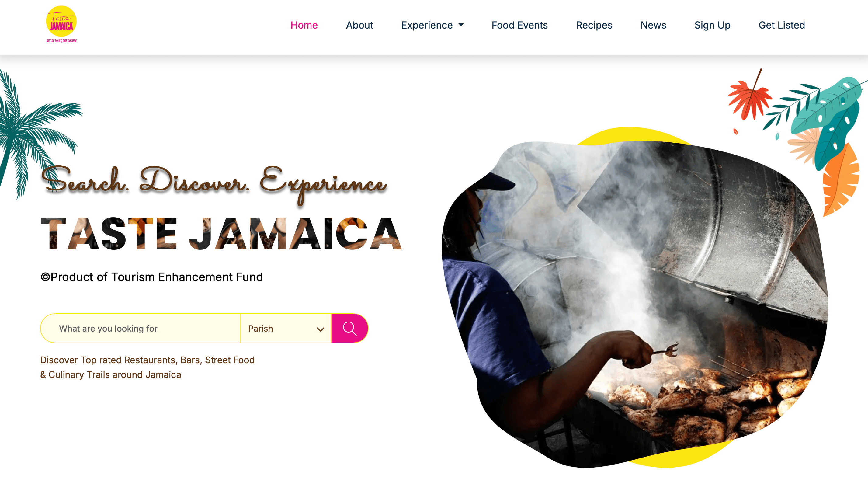Viewport: 868px width, 491px height.
Task: Visit the News section
Action: click(653, 25)
